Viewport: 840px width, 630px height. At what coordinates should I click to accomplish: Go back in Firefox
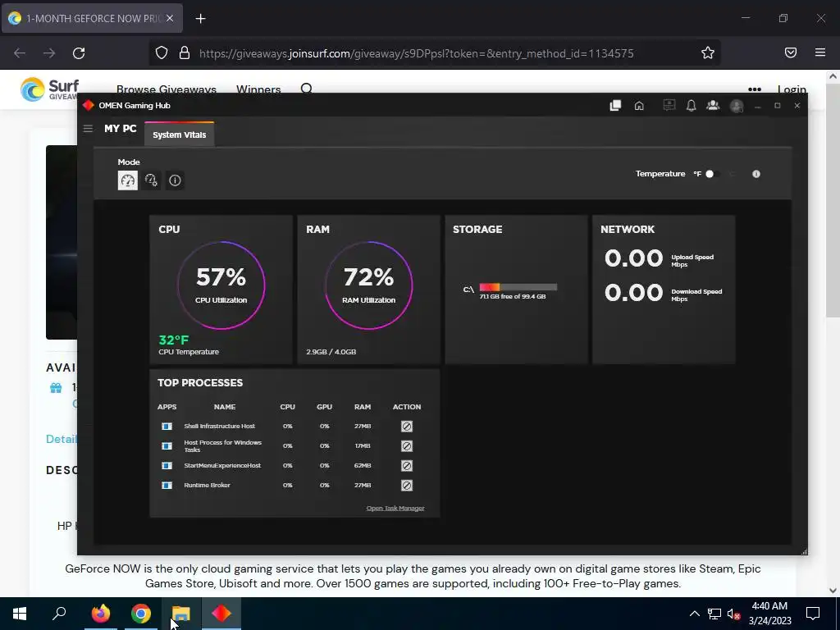click(x=20, y=53)
